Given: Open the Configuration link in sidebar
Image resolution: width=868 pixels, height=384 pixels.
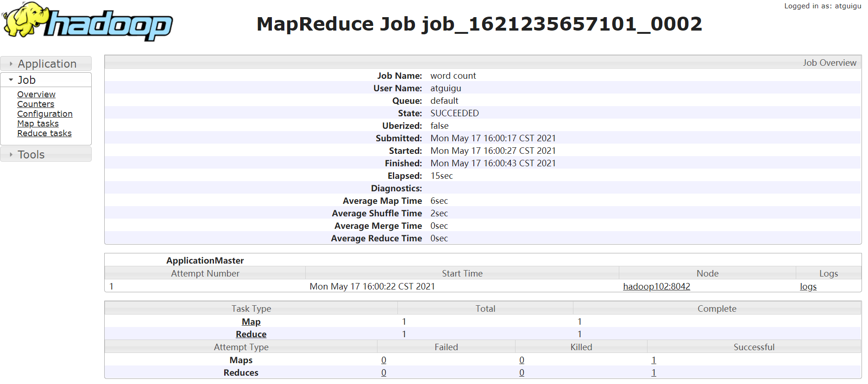Looking at the screenshot, I should (45, 114).
